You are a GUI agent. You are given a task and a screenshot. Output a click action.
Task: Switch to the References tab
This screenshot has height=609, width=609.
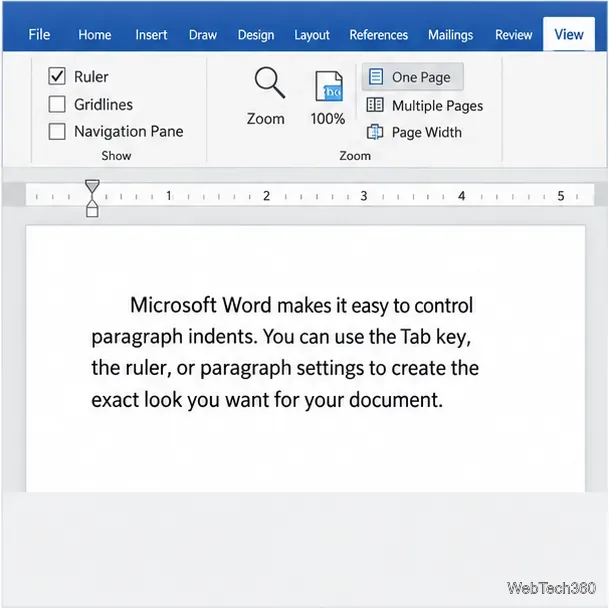(x=379, y=35)
